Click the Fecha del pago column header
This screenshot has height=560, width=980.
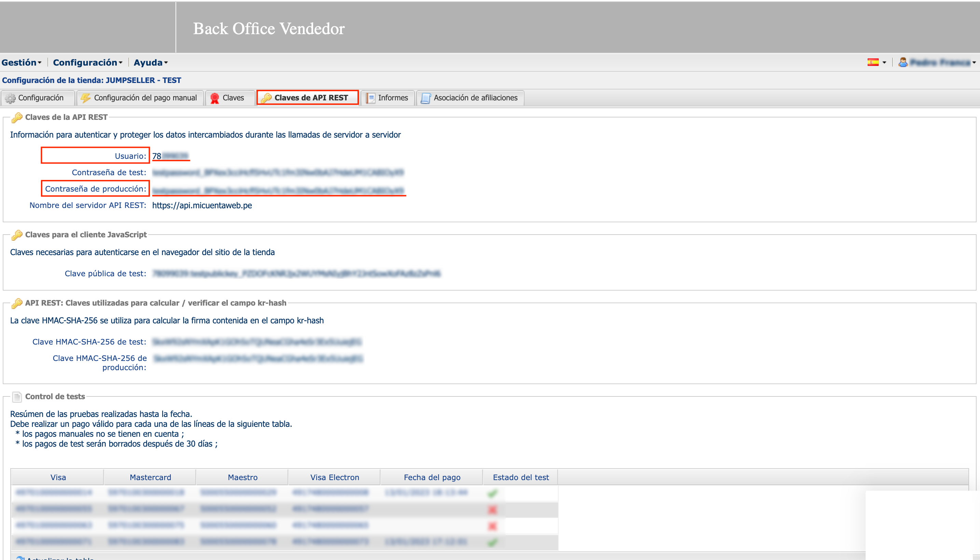coord(432,477)
